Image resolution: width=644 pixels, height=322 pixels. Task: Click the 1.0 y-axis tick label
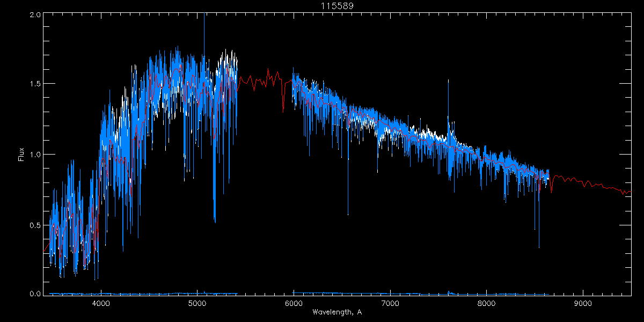pyautogui.click(x=35, y=155)
